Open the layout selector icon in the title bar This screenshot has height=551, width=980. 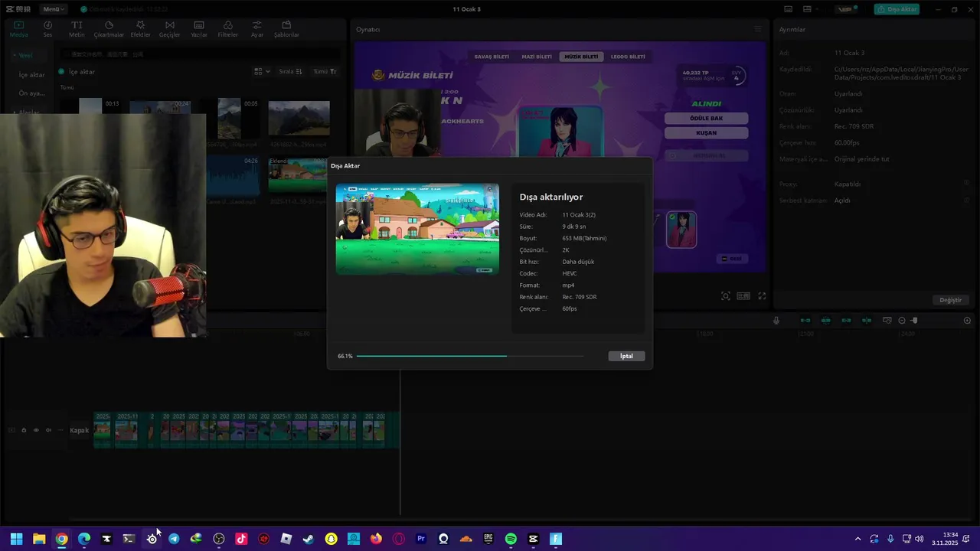[x=807, y=9]
